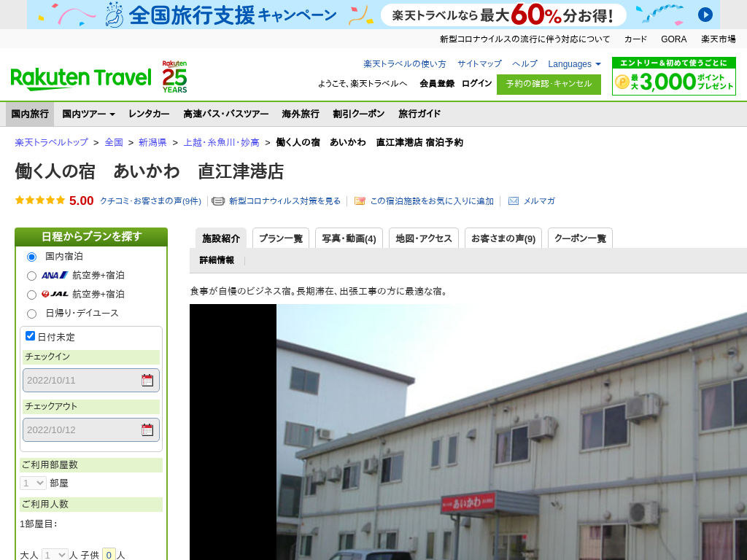
Task: Open the 部屋 room count dropdown
Action: (x=33, y=483)
